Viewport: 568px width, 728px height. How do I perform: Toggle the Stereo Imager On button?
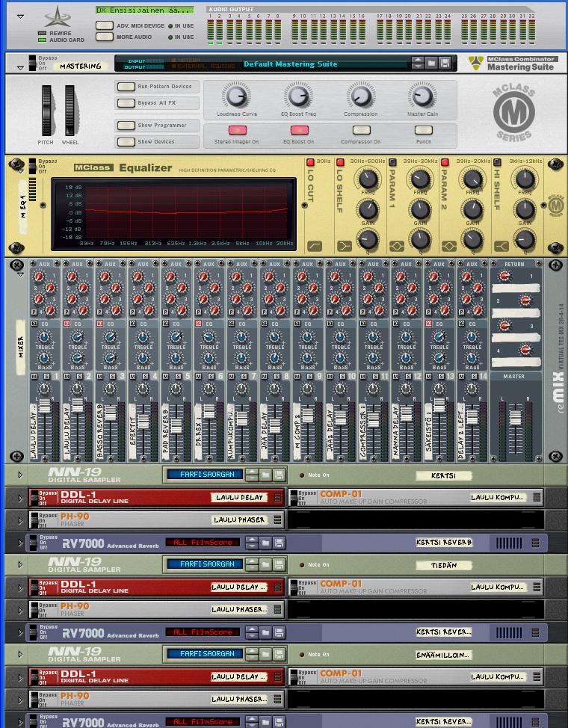[x=237, y=131]
